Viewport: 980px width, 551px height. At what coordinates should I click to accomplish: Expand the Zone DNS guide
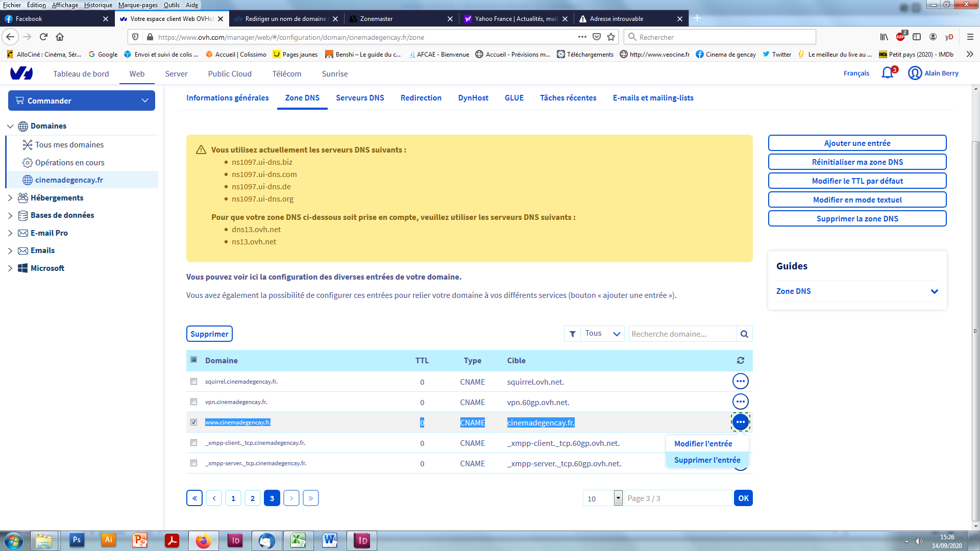pyautogui.click(x=934, y=291)
